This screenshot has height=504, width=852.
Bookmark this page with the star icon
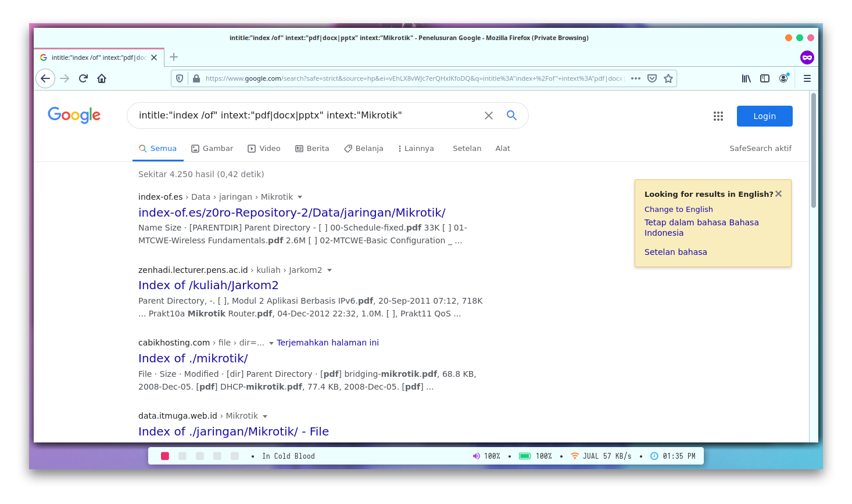668,78
